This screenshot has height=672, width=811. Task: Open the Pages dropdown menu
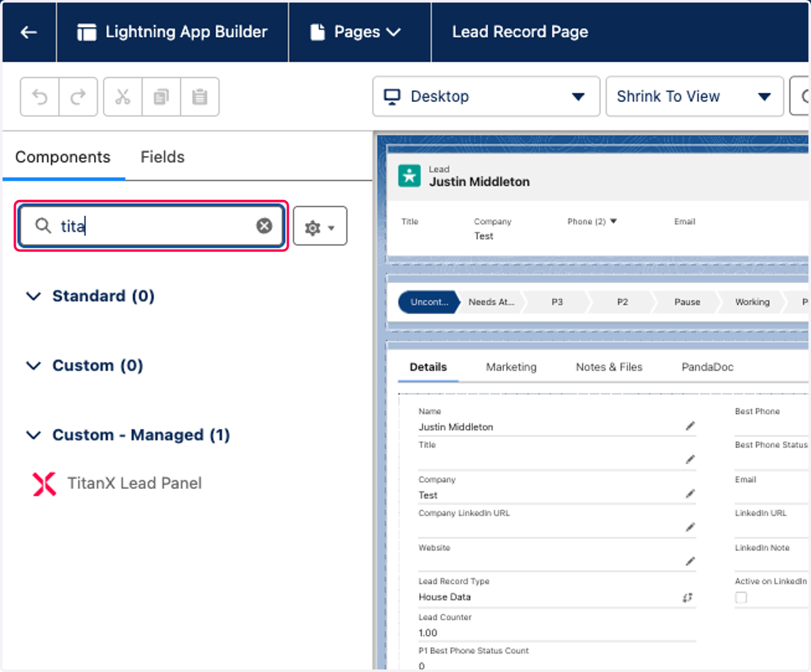pos(356,32)
